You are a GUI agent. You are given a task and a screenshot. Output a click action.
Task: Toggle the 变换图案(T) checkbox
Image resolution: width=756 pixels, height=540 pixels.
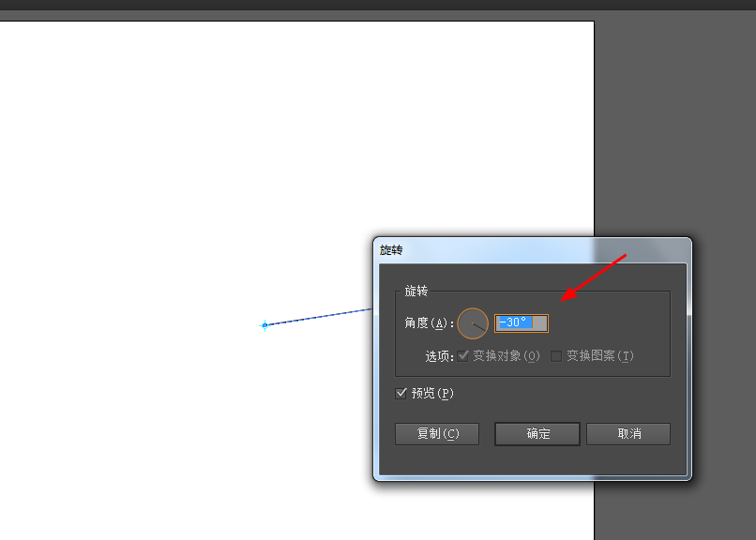(x=556, y=356)
